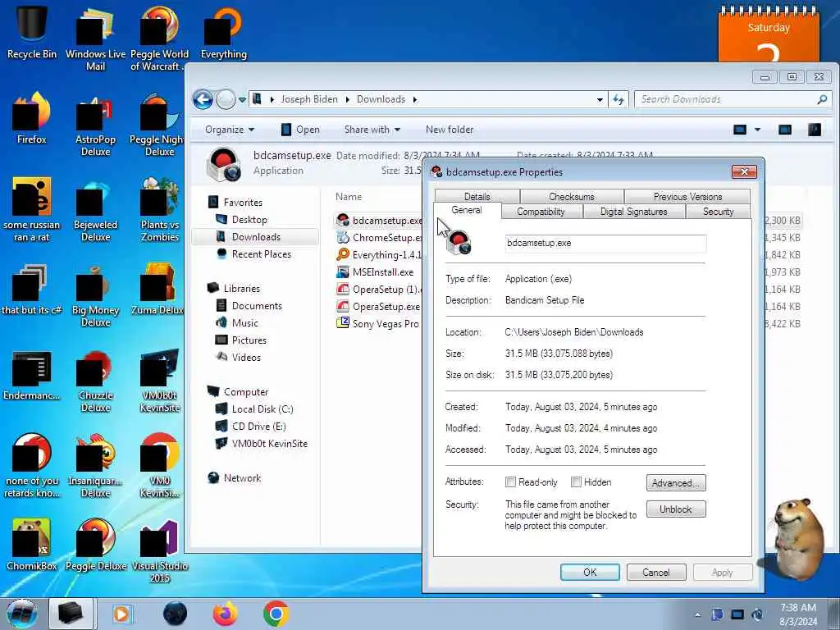840x630 pixels.
Task: Click the Advanced... attributes button
Action: 676,482
